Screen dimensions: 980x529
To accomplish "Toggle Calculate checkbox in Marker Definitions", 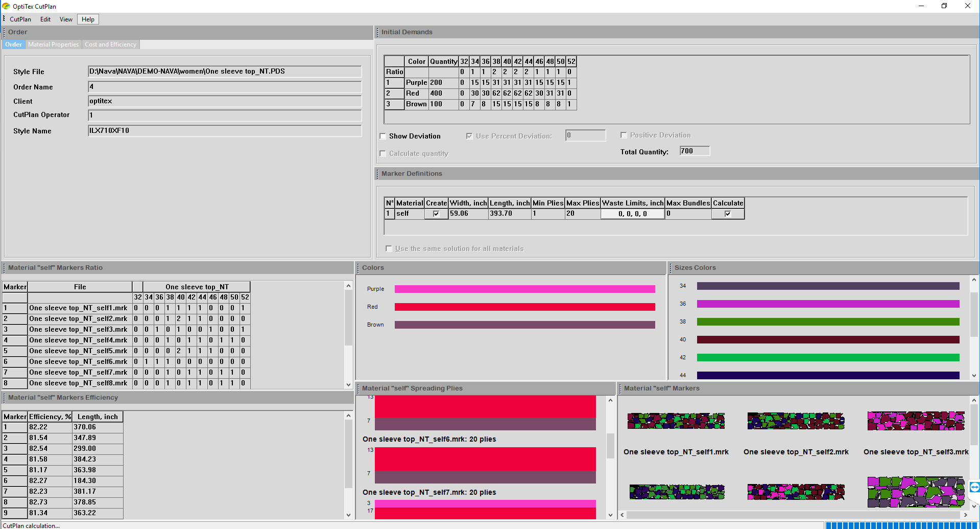I will [x=728, y=214].
